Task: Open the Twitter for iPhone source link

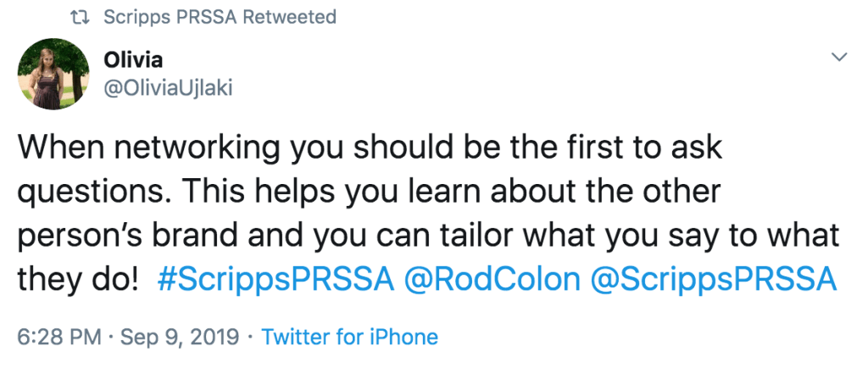Action: coord(349,337)
